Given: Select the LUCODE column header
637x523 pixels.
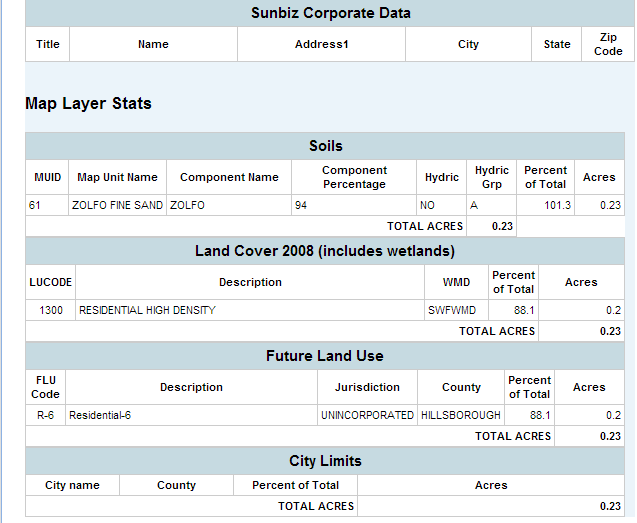Looking at the screenshot, I should 50,282.
